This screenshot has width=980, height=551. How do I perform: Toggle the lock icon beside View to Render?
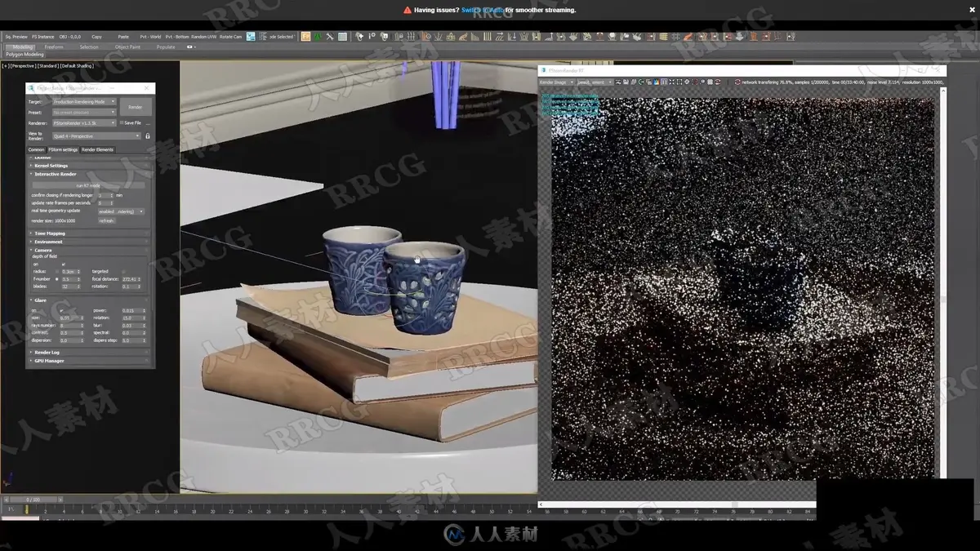point(148,136)
